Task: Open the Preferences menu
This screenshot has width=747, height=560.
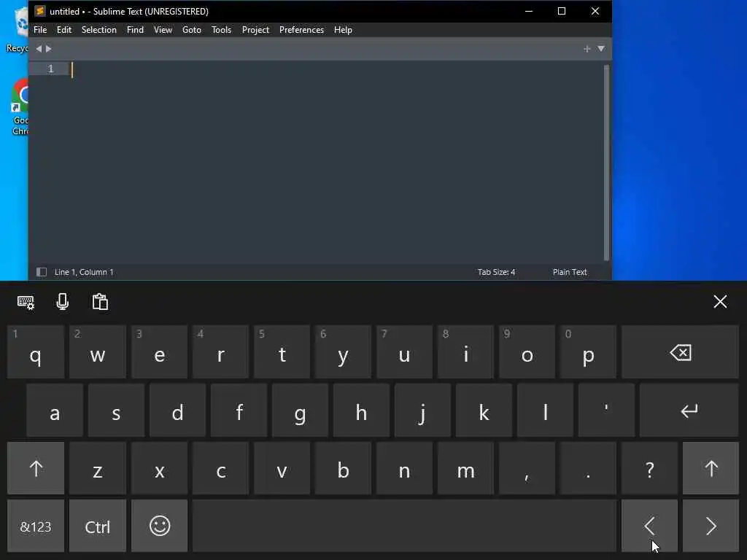Action: tap(301, 29)
